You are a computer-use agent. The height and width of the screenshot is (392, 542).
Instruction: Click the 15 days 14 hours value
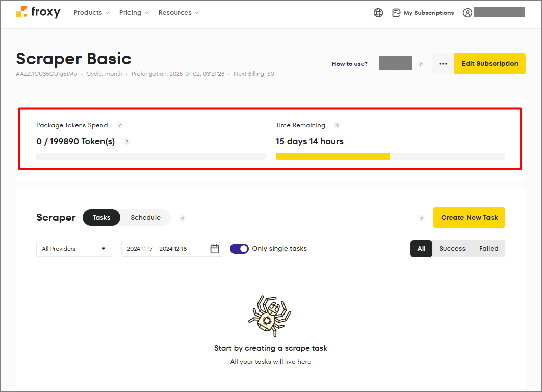pyautogui.click(x=309, y=141)
